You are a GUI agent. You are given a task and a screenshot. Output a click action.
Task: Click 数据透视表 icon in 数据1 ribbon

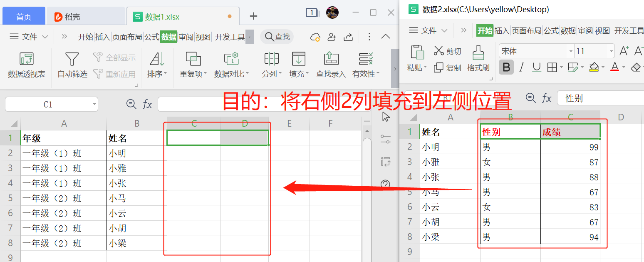[27, 59]
